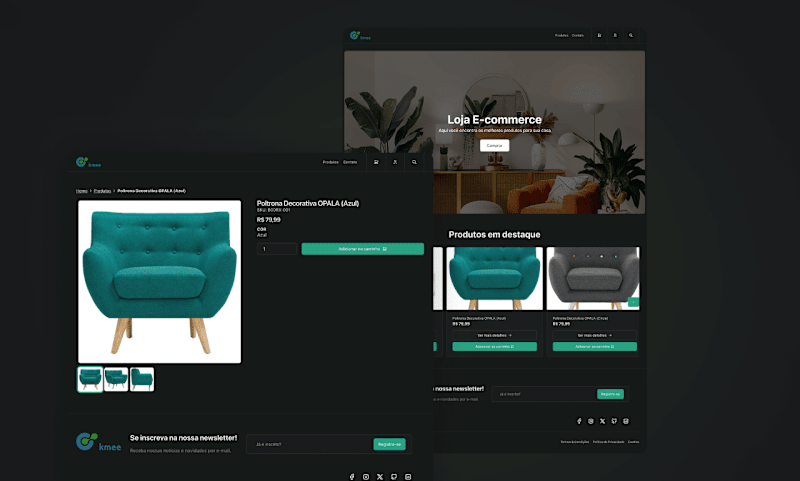Click the quantity field showing 1
This screenshot has height=481, width=800.
pyautogui.click(x=277, y=249)
